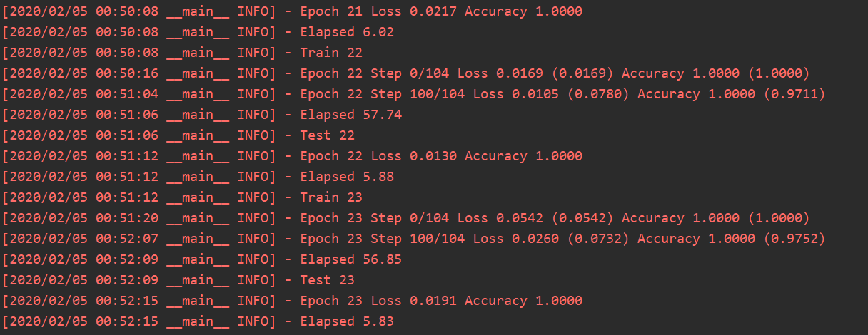
Task: Click the Train 22 log entry
Action: [x=330, y=53]
